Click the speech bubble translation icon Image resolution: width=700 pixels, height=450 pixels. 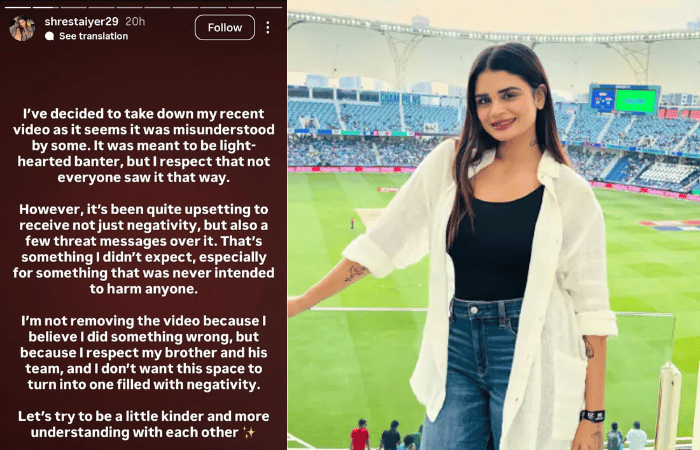[50, 36]
